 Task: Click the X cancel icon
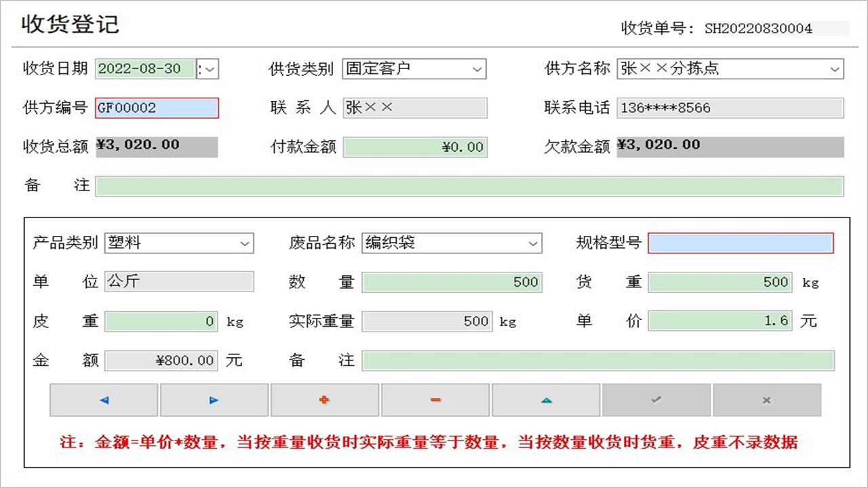point(767,400)
